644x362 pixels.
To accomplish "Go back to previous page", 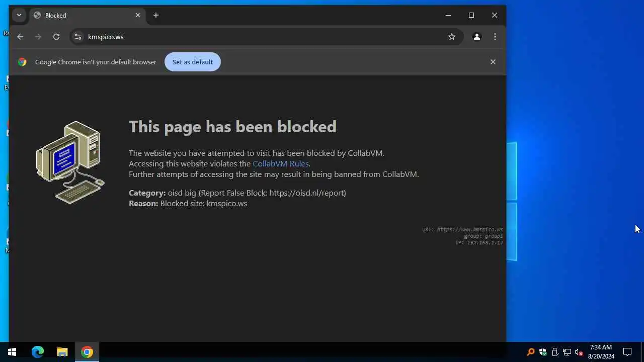I will [x=20, y=37].
